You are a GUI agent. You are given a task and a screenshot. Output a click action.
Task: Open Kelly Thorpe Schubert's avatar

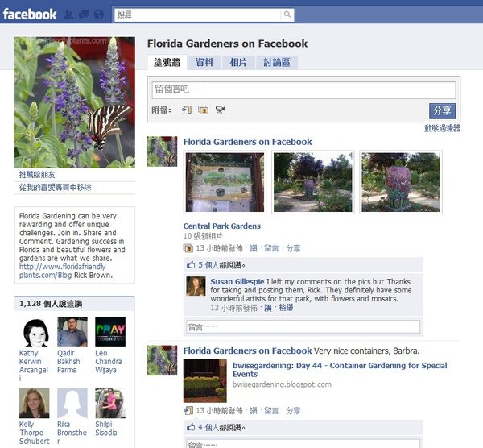(34, 404)
